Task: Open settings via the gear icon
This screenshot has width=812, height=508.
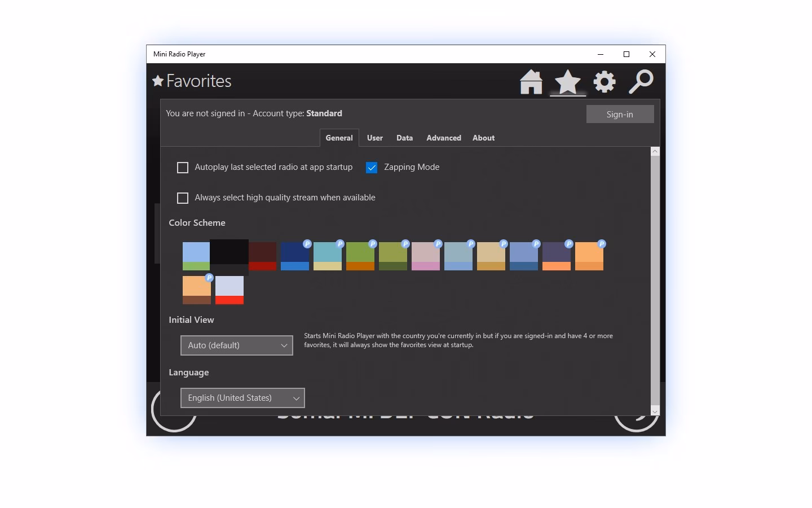Action: [604, 82]
